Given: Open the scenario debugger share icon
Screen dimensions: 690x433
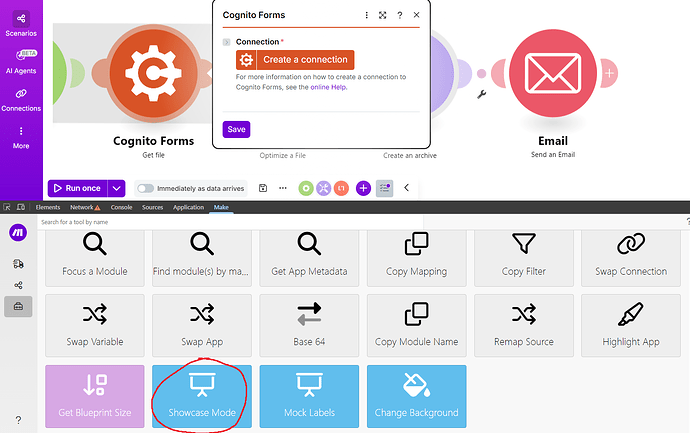Looking at the screenshot, I should tap(18, 285).
